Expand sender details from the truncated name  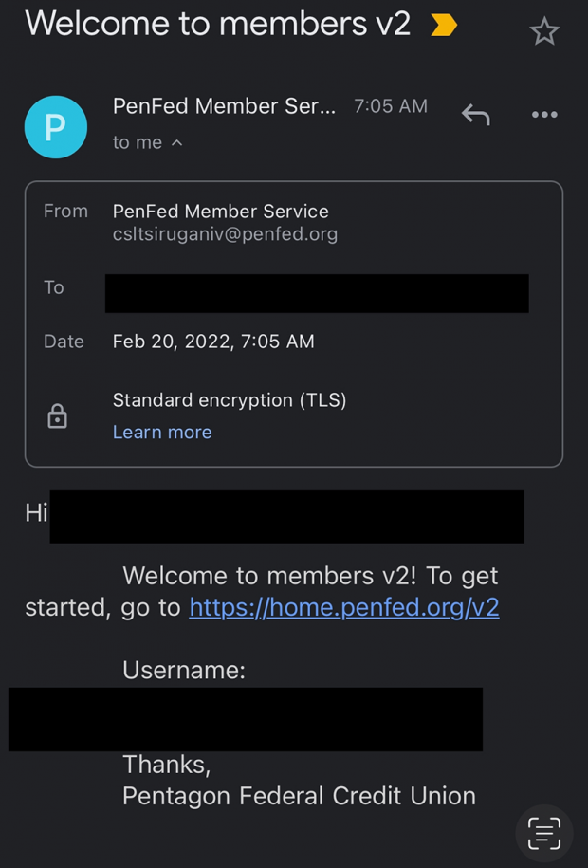tap(224, 106)
